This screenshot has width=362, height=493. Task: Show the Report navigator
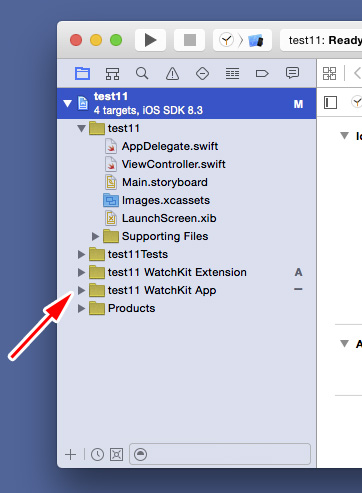pyautogui.click(x=292, y=73)
